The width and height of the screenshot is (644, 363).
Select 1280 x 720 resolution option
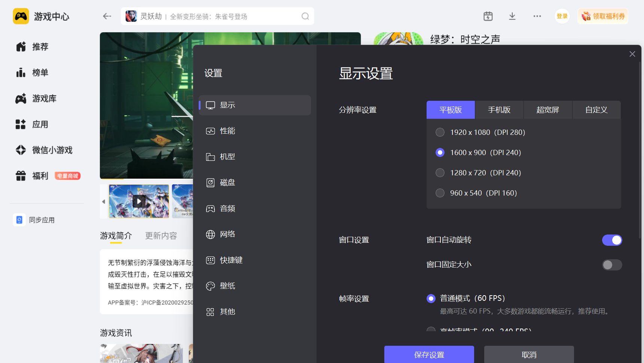440,173
